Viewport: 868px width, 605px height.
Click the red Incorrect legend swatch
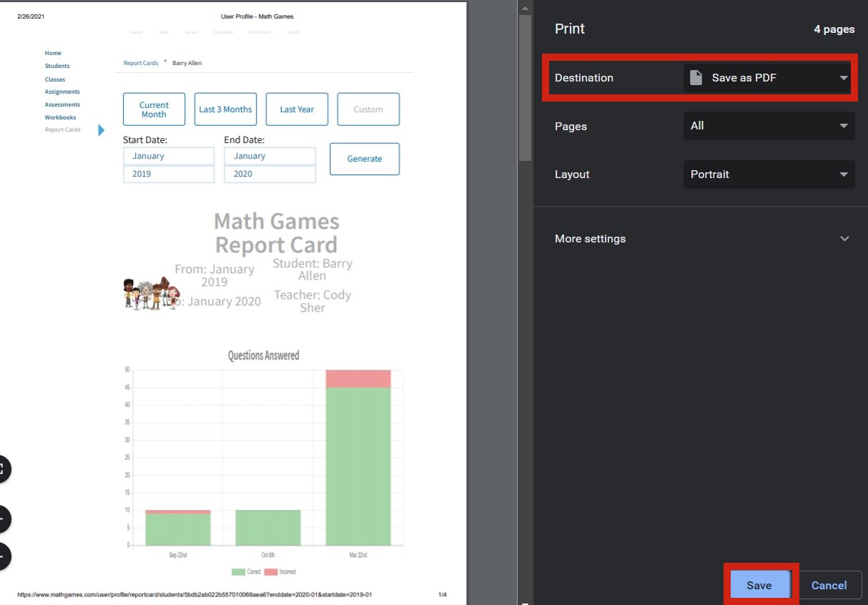[271, 572]
